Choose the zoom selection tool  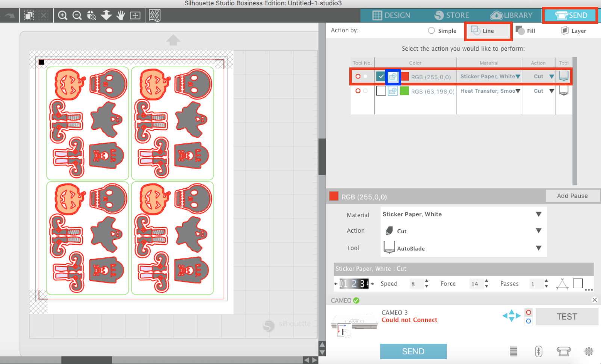coord(91,15)
